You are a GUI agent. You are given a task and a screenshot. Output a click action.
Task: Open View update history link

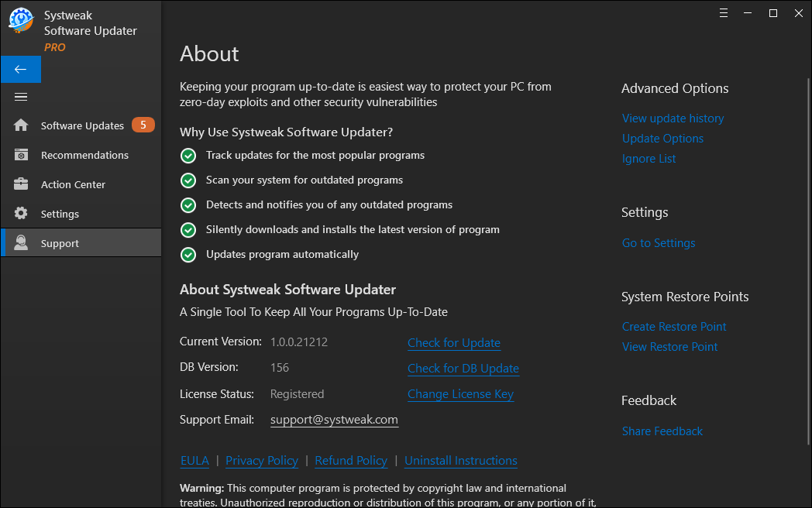tap(673, 118)
